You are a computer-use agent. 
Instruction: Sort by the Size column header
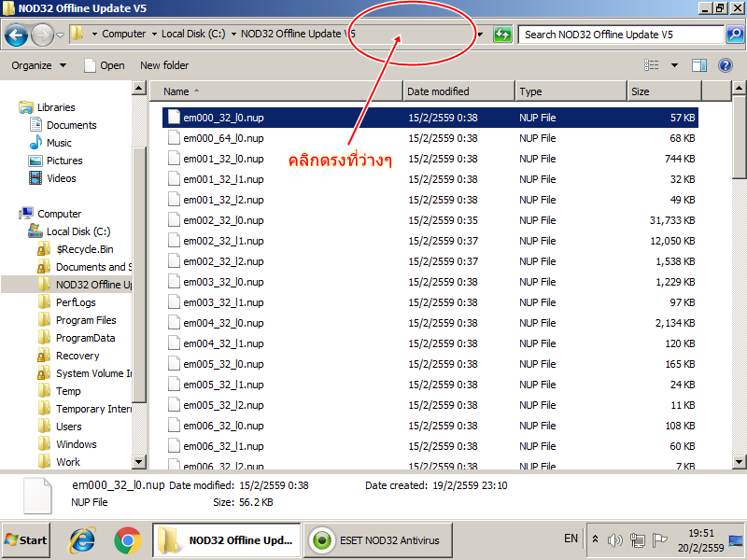tap(664, 91)
